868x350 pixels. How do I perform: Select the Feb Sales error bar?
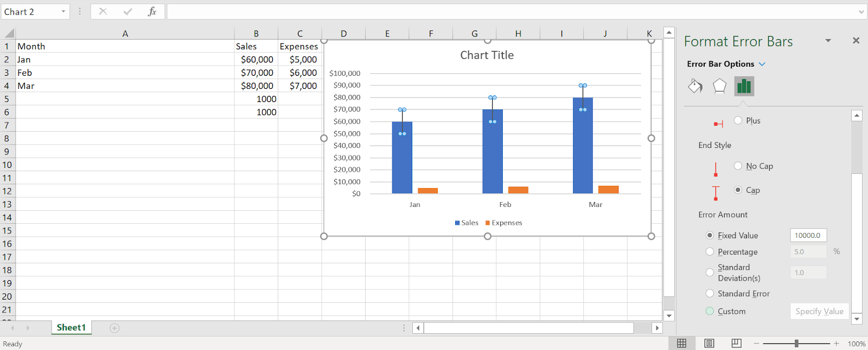493,109
